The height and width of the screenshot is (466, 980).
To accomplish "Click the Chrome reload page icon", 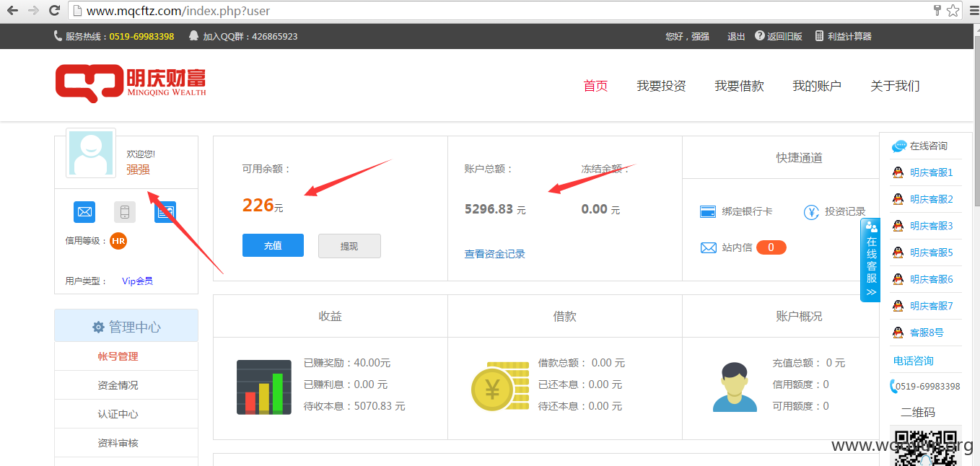I will pos(54,11).
